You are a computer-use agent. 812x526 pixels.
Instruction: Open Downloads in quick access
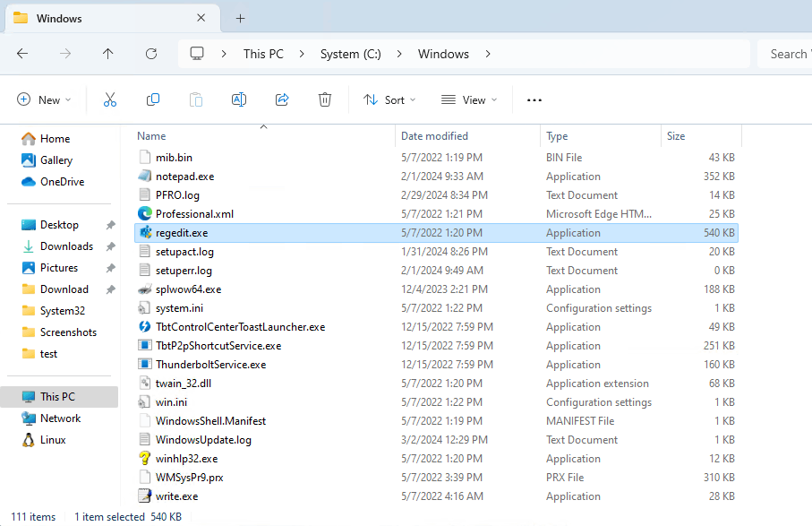click(57, 246)
